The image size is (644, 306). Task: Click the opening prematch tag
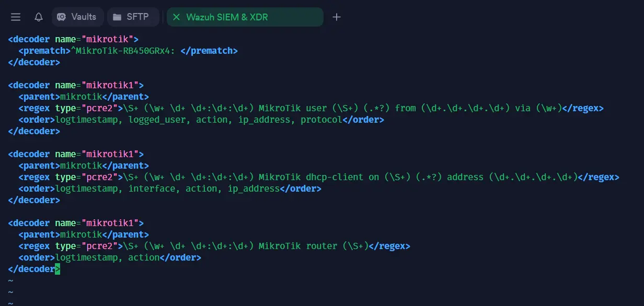coord(44,51)
